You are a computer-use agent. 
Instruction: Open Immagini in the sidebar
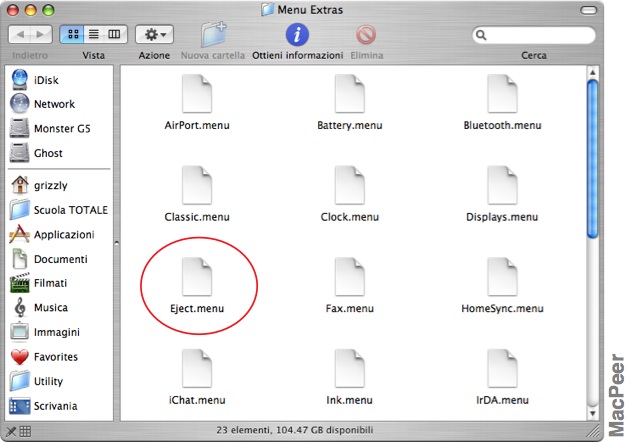tap(45, 332)
